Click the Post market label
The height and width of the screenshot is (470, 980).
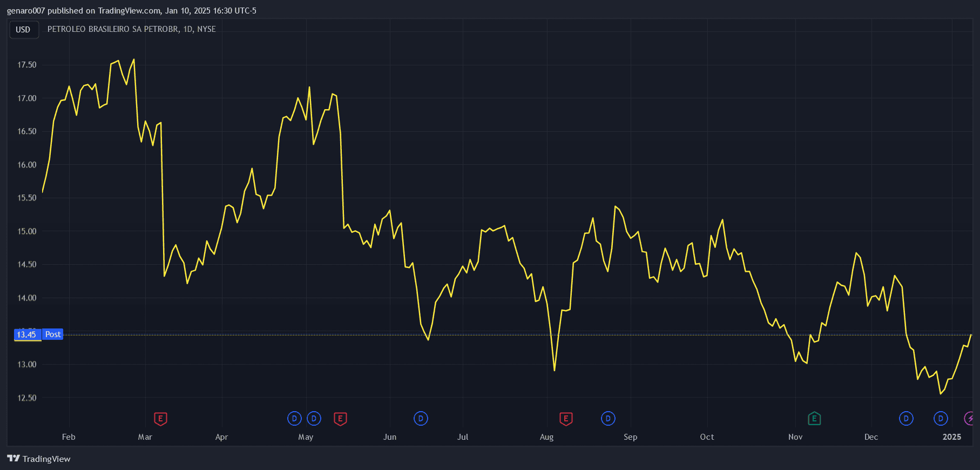(x=53, y=334)
